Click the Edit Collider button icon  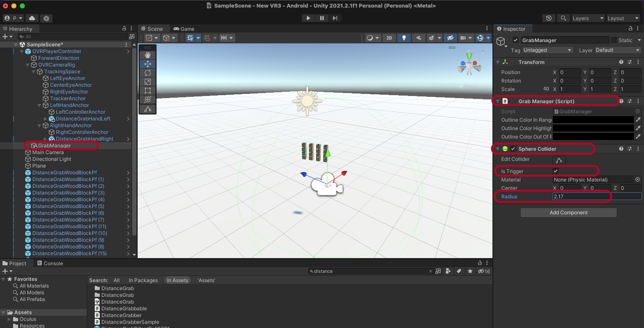[x=559, y=160]
